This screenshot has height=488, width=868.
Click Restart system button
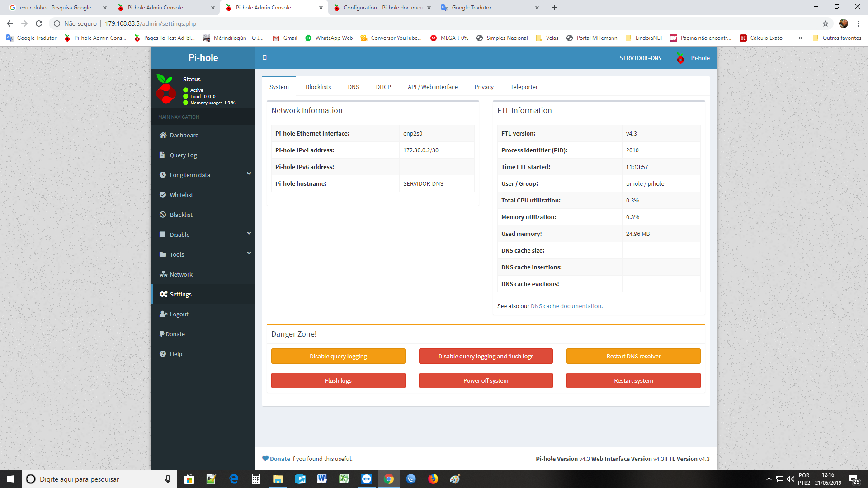click(x=633, y=380)
